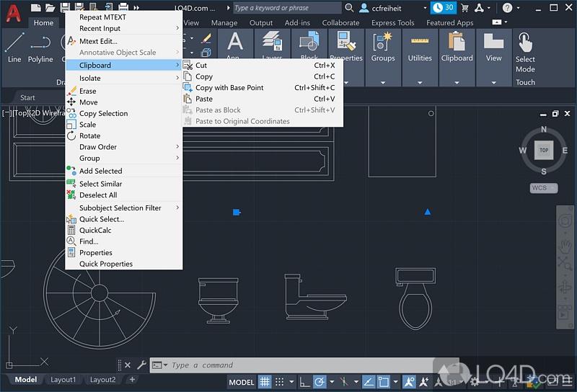The image size is (577, 392).
Task: Toggle snap mode in status bar
Action: 280,382
